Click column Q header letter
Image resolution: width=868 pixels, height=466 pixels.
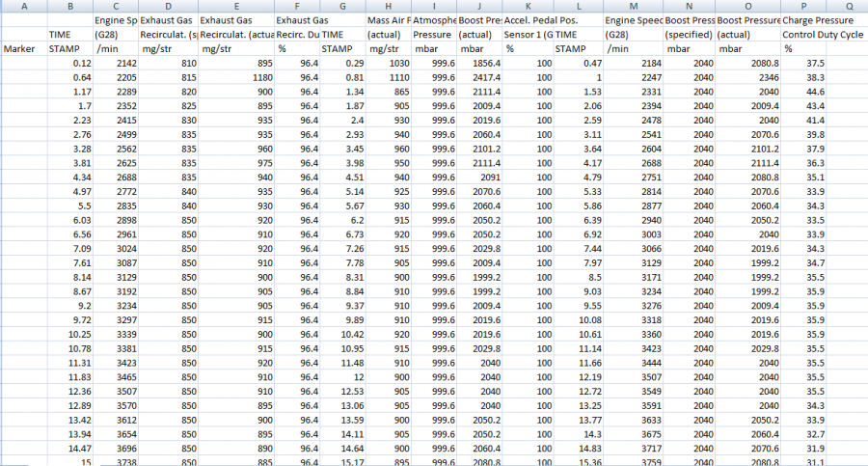point(847,6)
